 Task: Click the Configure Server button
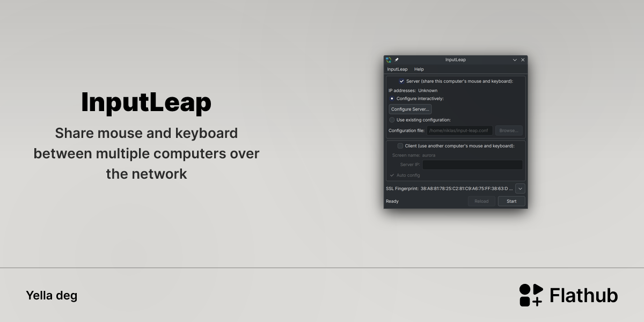[x=410, y=109]
